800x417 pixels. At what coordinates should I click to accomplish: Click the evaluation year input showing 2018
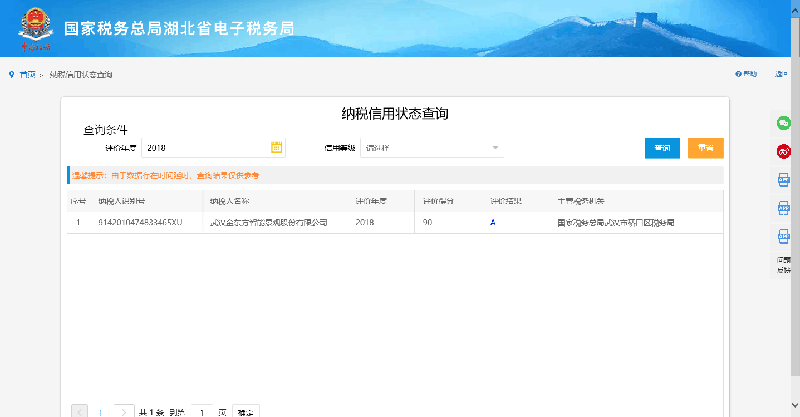click(205, 148)
